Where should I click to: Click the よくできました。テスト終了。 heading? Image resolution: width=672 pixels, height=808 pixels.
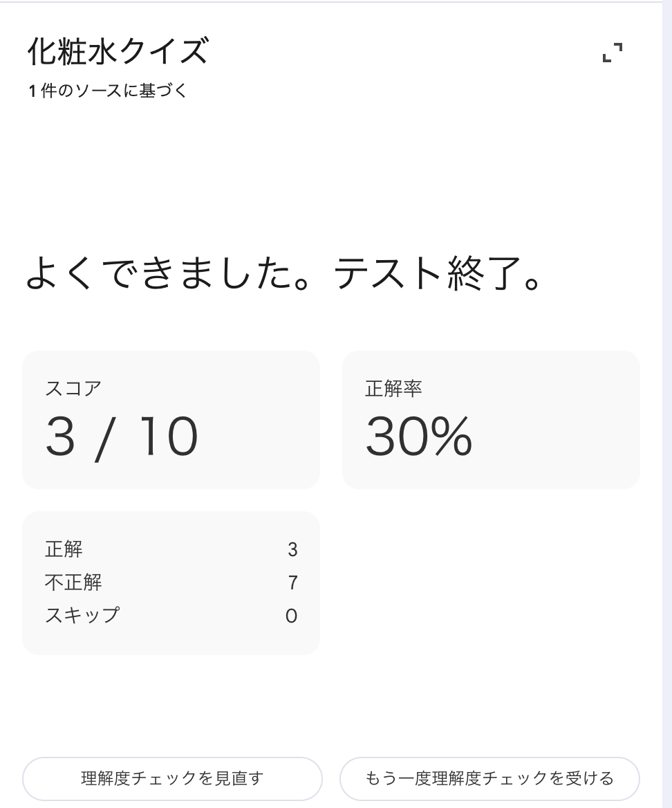click(x=283, y=275)
